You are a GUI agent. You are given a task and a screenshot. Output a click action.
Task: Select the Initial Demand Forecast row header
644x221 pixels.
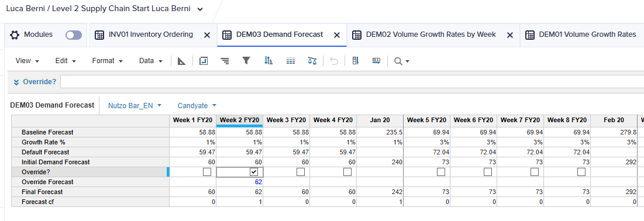point(90,162)
